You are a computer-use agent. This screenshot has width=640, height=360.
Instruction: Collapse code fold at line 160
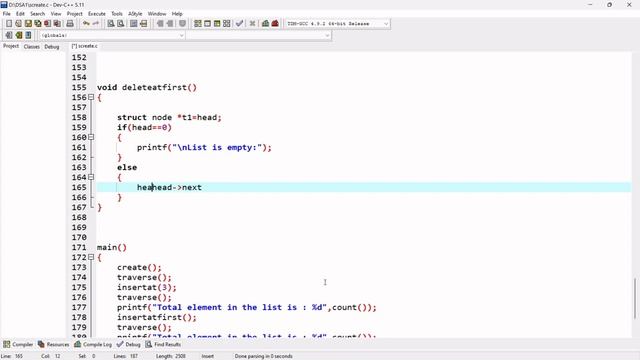click(x=91, y=138)
